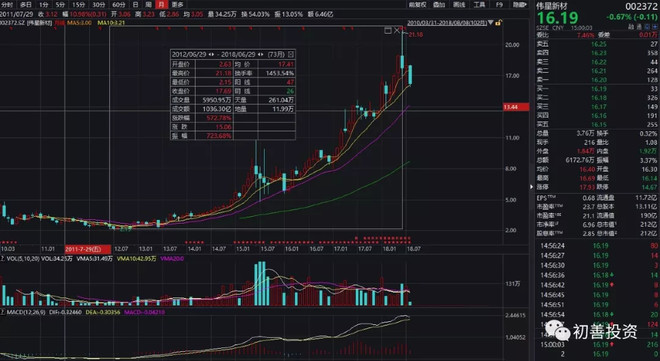Click the 2011-7-29(五) date marker on timeline
This screenshot has width=660, height=361.
pos(88,249)
